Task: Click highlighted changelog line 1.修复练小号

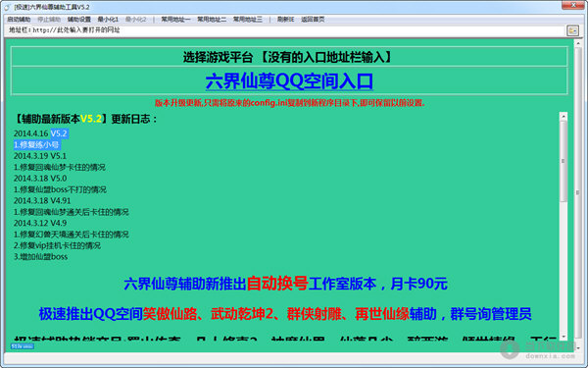Action: tap(36, 144)
